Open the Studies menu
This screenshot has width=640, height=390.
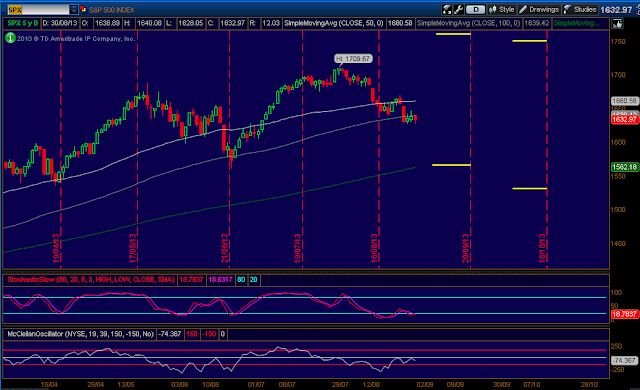tap(580, 9)
